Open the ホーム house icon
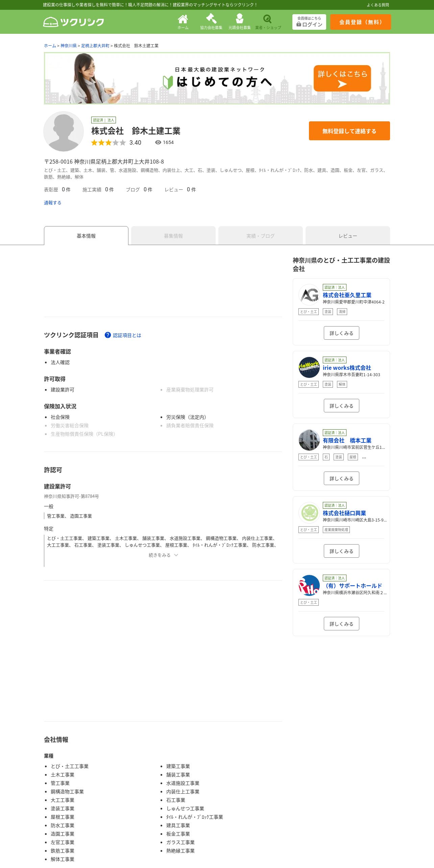Screen dimensions: 434x868 pos(183,22)
